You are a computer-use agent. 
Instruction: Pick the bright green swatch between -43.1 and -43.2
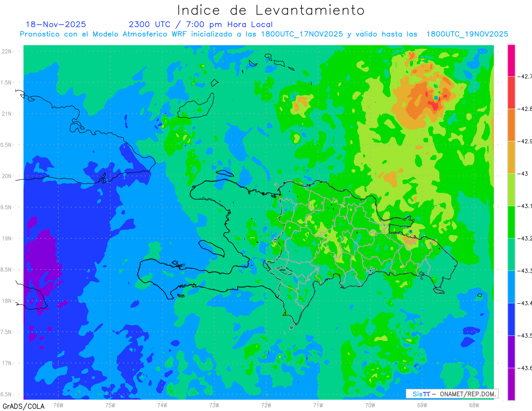pyautogui.click(x=511, y=222)
